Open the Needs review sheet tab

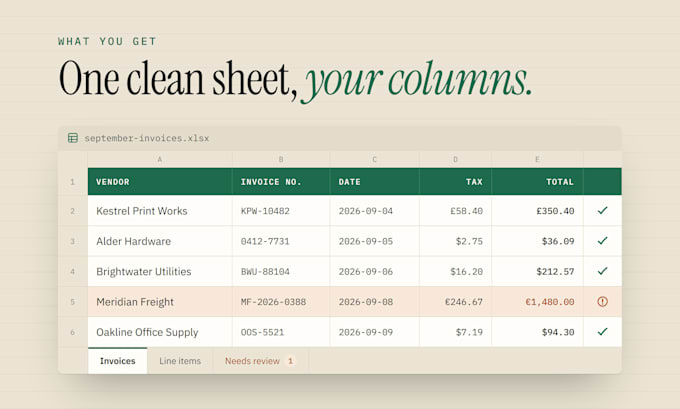pyautogui.click(x=261, y=360)
